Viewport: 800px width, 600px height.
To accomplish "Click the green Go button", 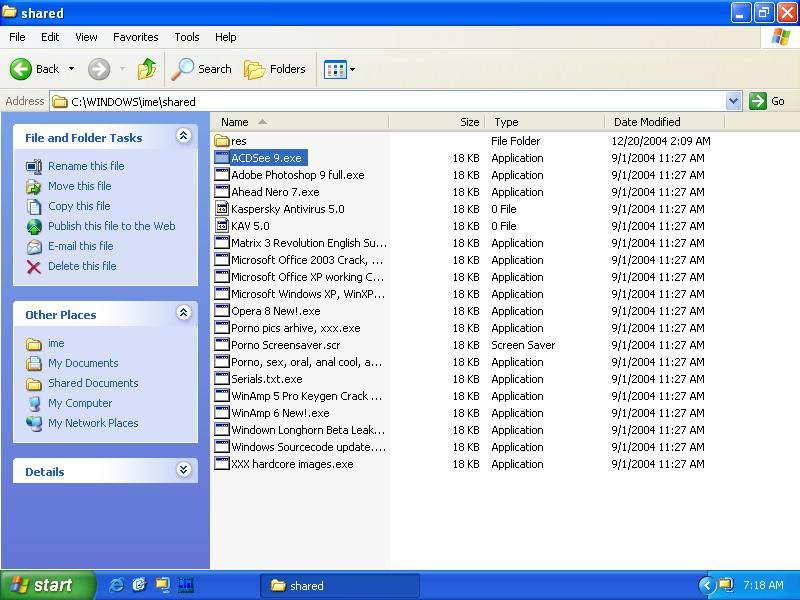I will 767,101.
